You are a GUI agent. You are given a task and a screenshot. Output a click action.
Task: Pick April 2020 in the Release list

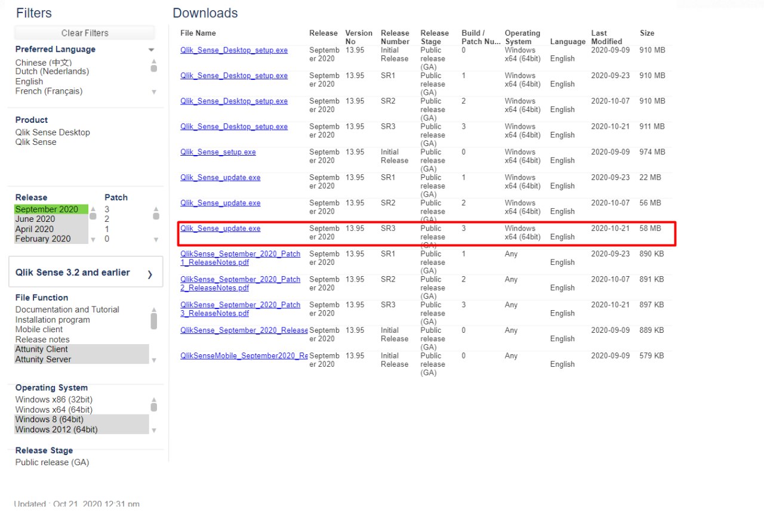coord(51,229)
